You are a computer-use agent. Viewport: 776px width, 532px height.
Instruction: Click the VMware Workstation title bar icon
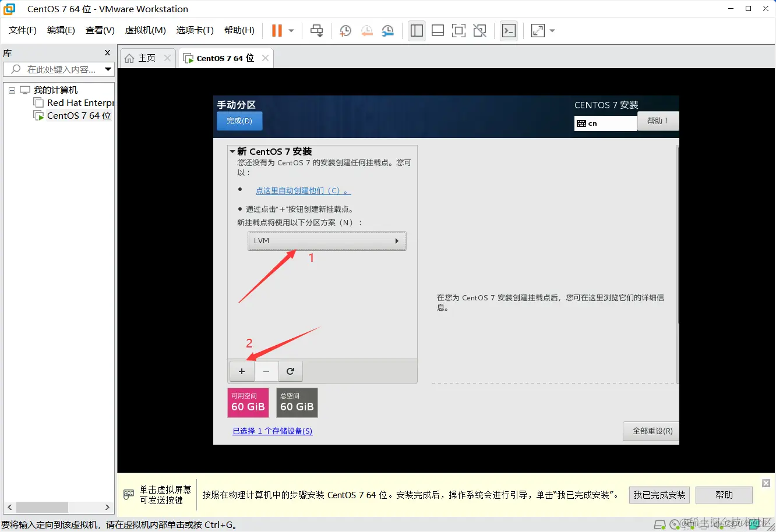(9, 9)
